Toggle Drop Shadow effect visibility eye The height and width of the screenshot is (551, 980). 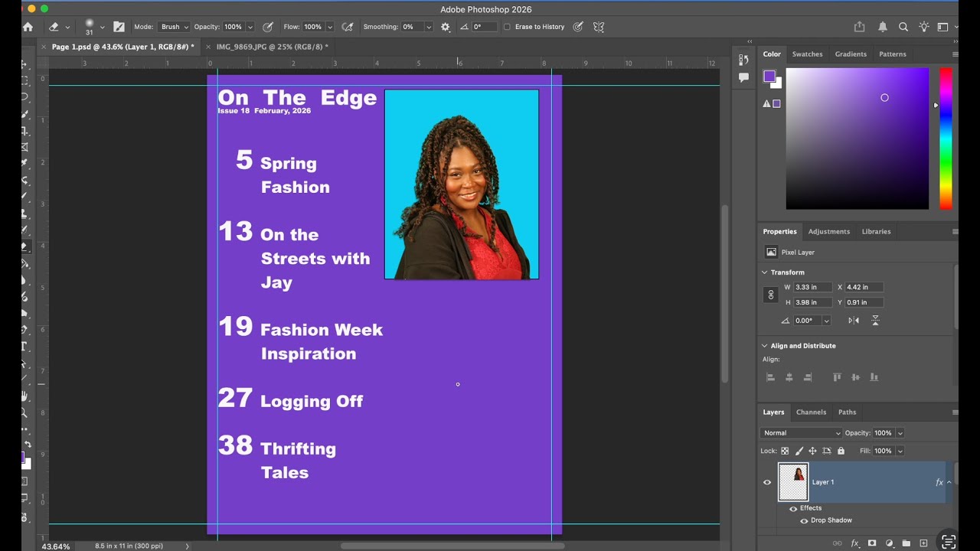tap(804, 520)
